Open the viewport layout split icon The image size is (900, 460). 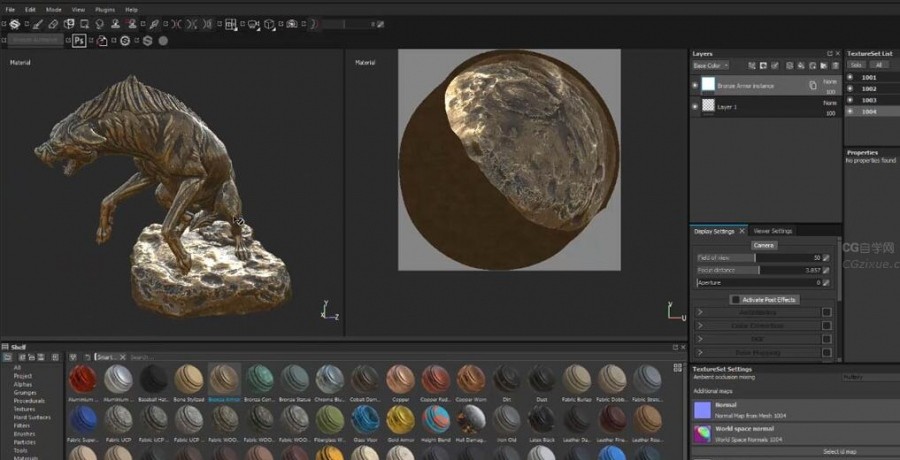click(x=231, y=24)
